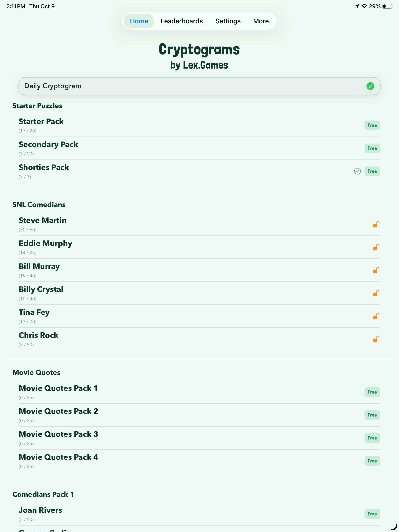Select the Home tab

tap(139, 21)
